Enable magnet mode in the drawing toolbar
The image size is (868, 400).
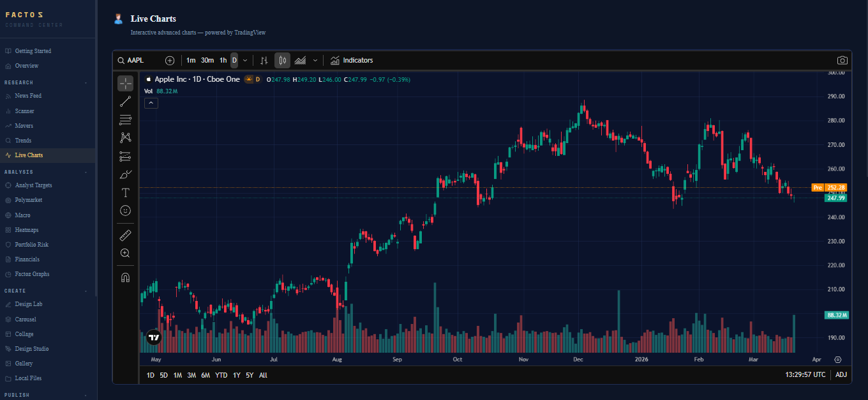[x=125, y=277]
